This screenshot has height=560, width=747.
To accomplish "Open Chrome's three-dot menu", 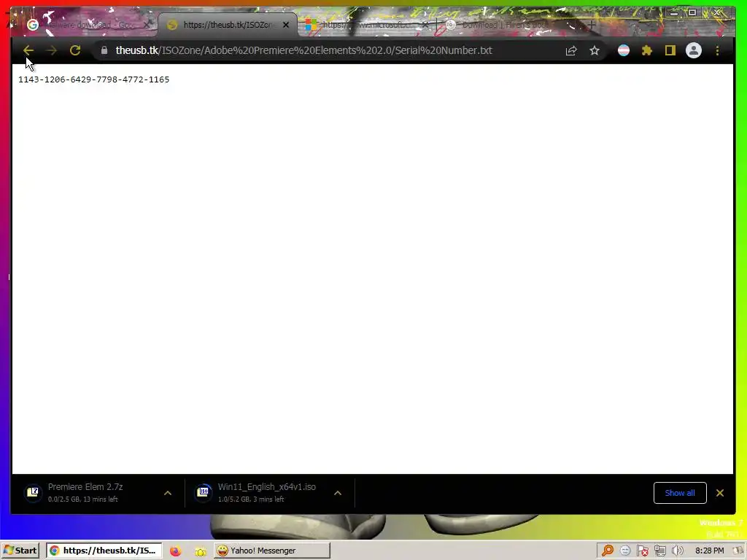I will pyautogui.click(x=717, y=50).
